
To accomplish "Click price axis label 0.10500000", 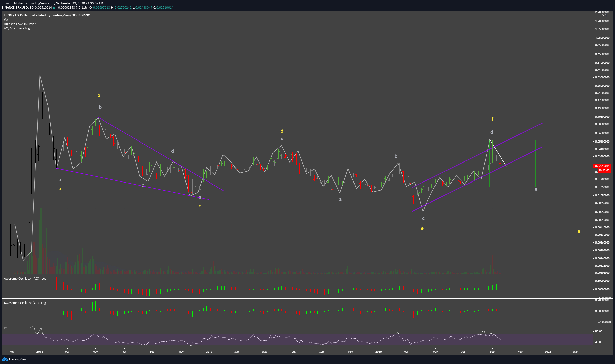I will [602, 117].
